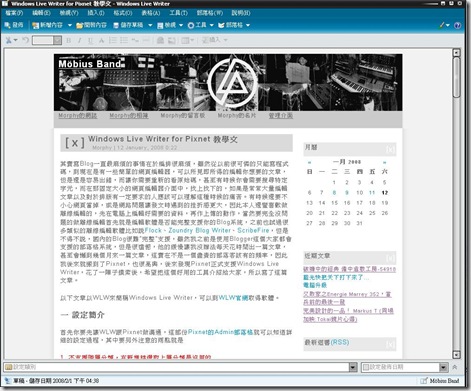Screen dimensions: 471x391
Task: Close the 近期文章 widget with its x
Action: [x=391, y=257]
